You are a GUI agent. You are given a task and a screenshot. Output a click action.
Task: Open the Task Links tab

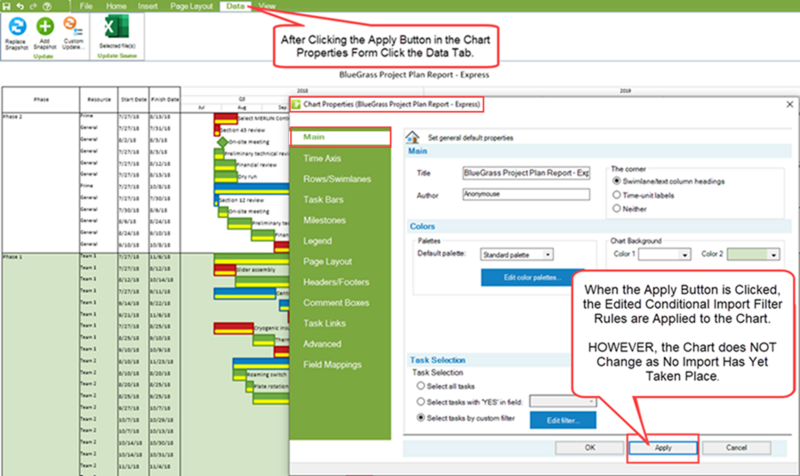[324, 323]
